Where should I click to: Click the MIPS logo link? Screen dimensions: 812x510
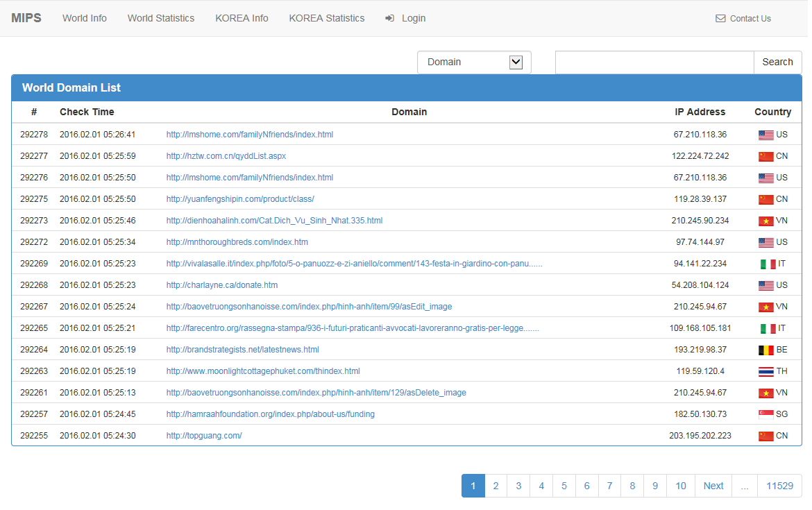point(26,18)
